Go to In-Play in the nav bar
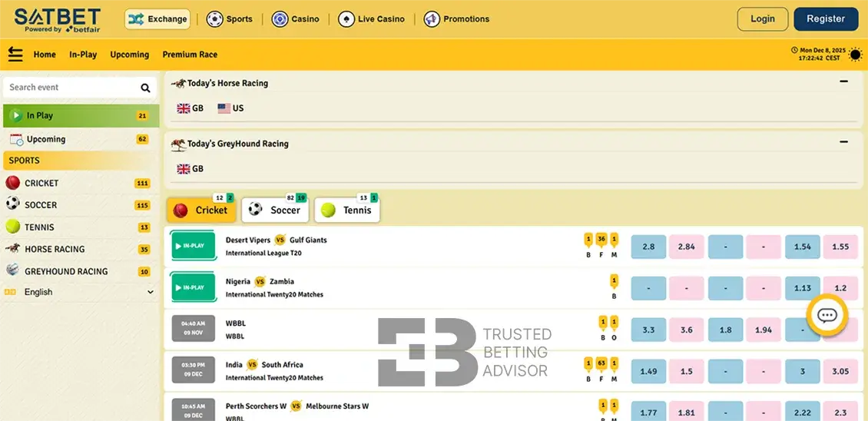 [83, 55]
